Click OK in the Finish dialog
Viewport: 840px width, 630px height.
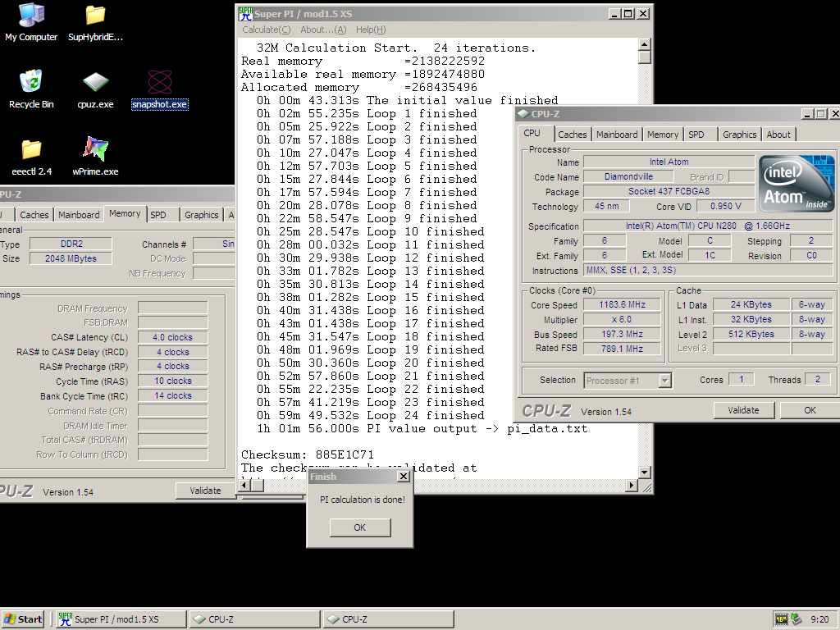(x=360, y=527)
